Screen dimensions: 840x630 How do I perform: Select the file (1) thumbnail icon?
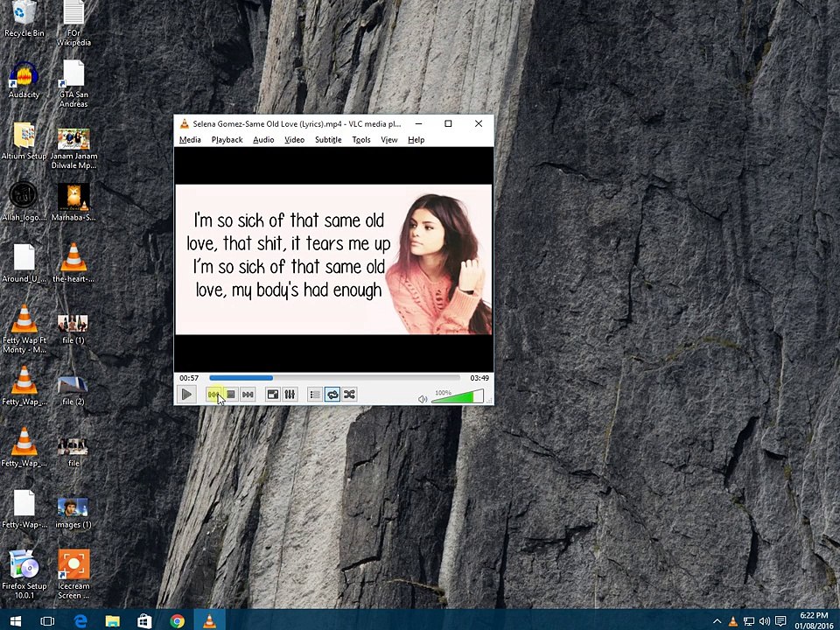pos(73,329)
